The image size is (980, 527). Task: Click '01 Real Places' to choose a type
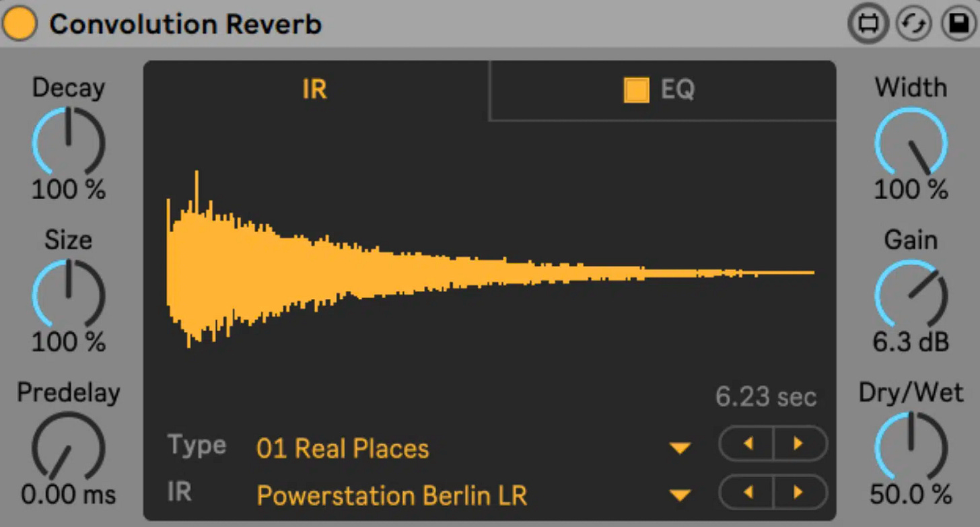point(342,448)
